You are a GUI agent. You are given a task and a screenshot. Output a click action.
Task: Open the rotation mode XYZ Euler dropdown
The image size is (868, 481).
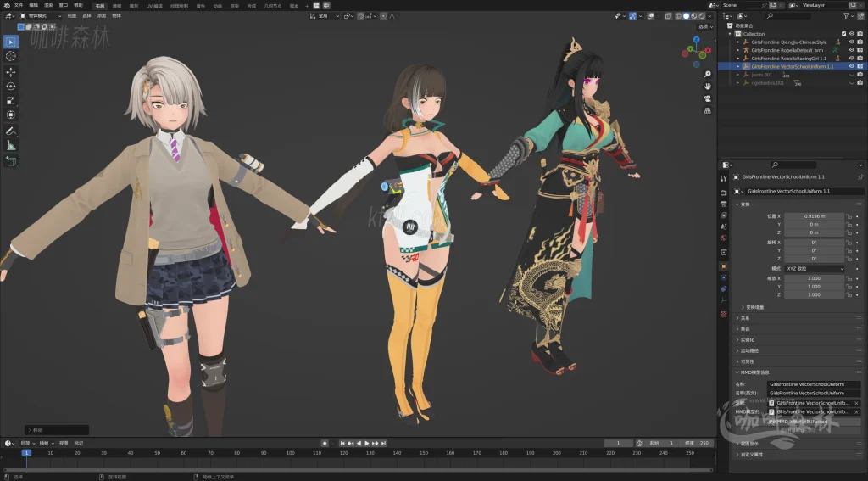pos(815,269)
